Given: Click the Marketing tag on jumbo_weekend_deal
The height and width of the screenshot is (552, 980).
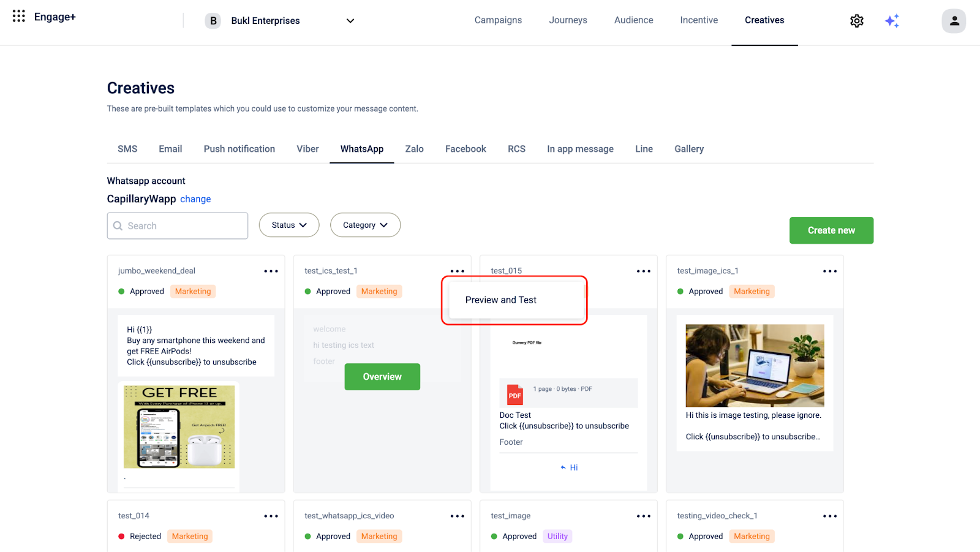Looking at the screenshot, I should pos(193,292).
